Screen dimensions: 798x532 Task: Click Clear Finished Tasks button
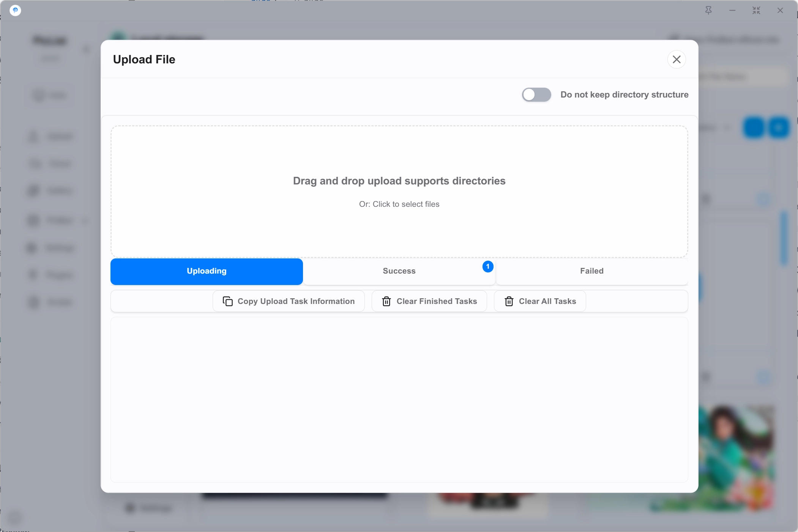click(429, 301)
